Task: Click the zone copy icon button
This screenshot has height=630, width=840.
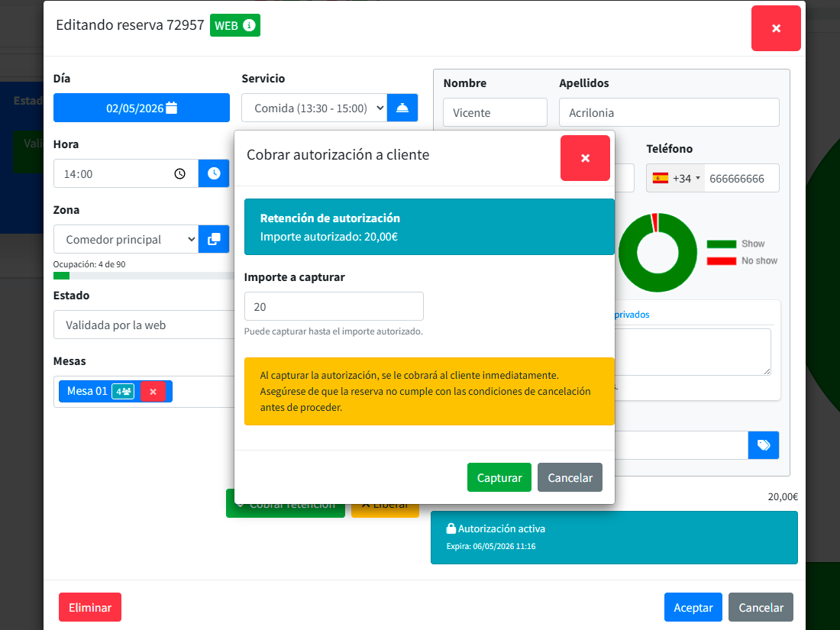Action: pos(214,239)
